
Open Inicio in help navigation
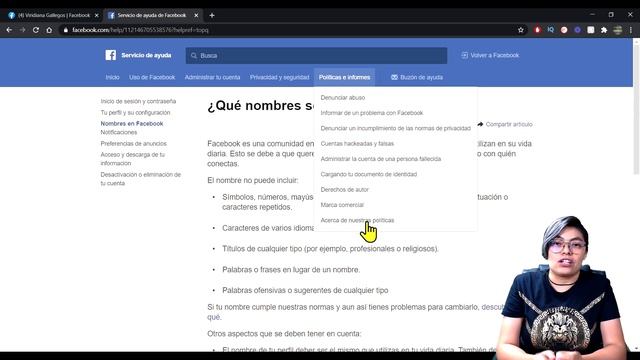113,77
